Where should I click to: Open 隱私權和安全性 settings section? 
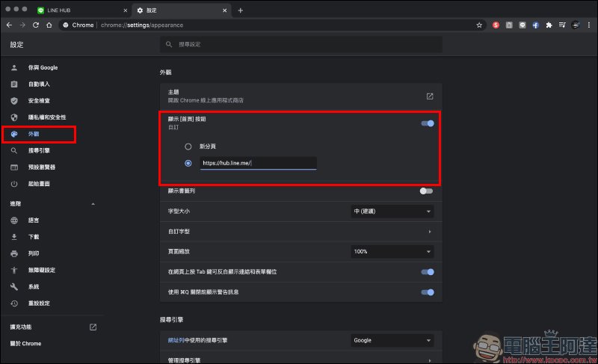point(47,117)
